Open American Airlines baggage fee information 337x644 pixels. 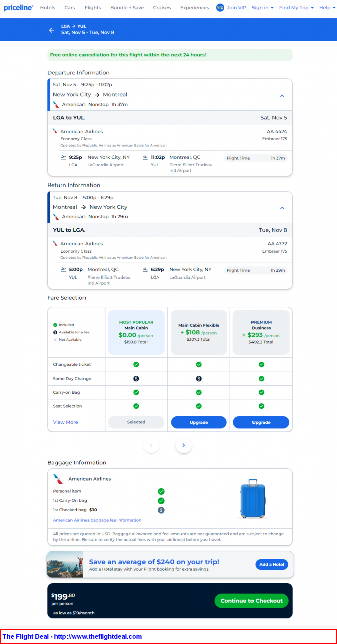pyautogui.click(x=97, y=520)
